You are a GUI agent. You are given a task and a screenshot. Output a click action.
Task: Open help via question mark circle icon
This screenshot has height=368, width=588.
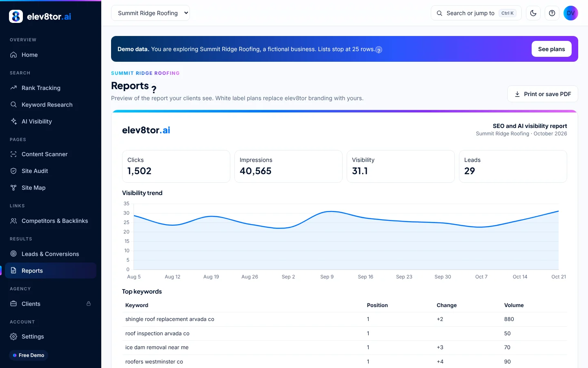click(x=552, y=13)
